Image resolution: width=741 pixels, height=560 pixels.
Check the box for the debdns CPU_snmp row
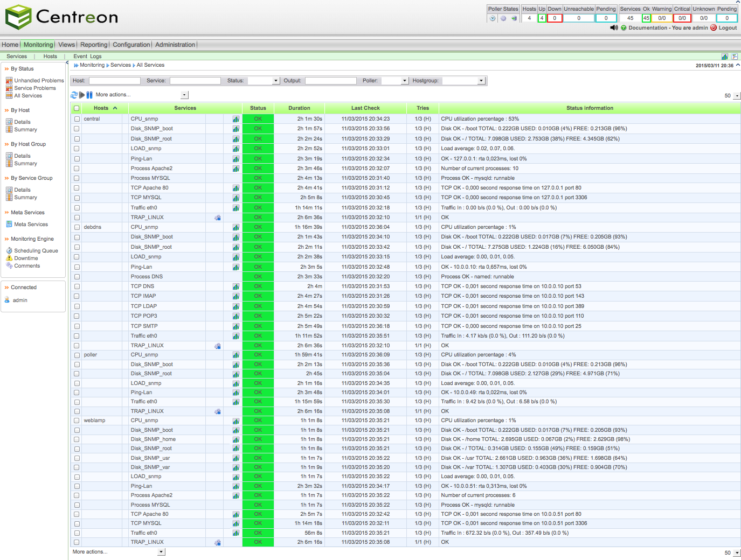click(77, 227)
